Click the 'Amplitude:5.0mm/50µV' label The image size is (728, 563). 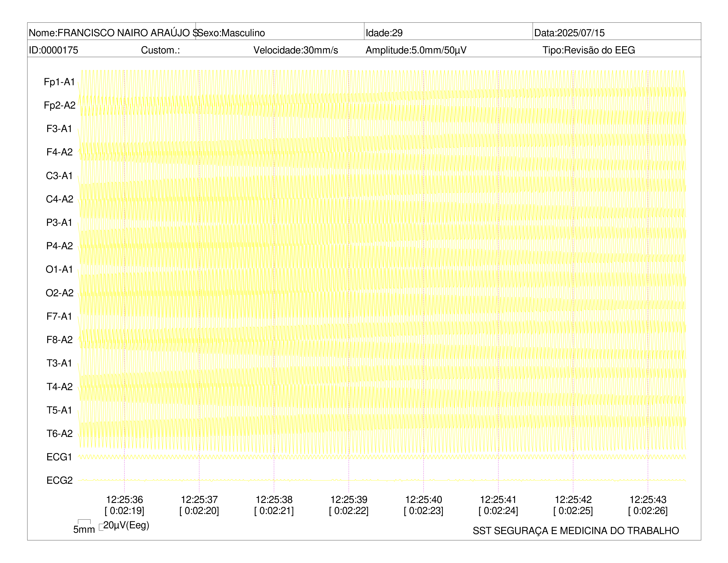(416, 50)
